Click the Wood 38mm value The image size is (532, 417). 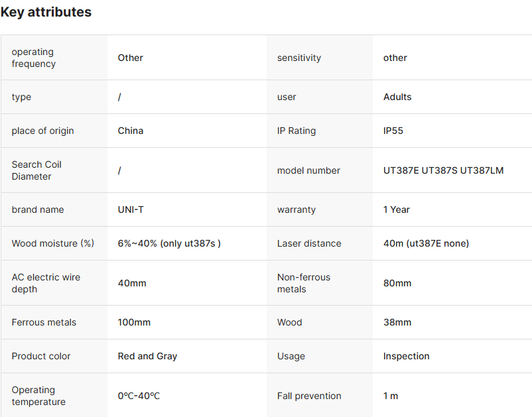[397, 322]
